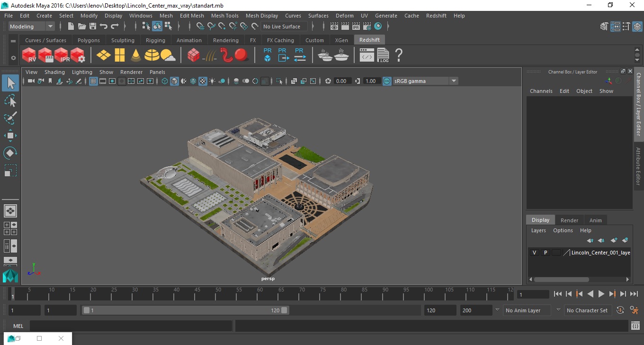644x345 pixels.
Task: Toggle textured display checker icon
Action: pyautogui.click(x=203, y=81)
